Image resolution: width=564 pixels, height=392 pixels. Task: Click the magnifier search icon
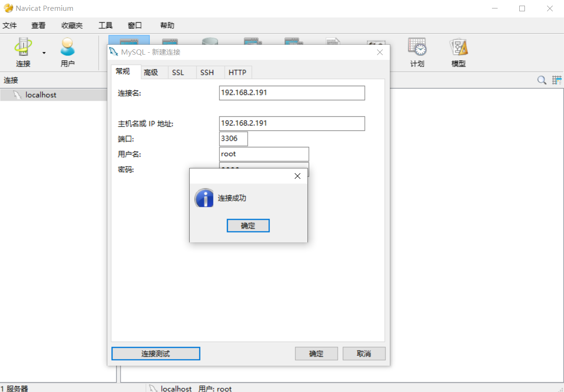[x=542, y=80]
